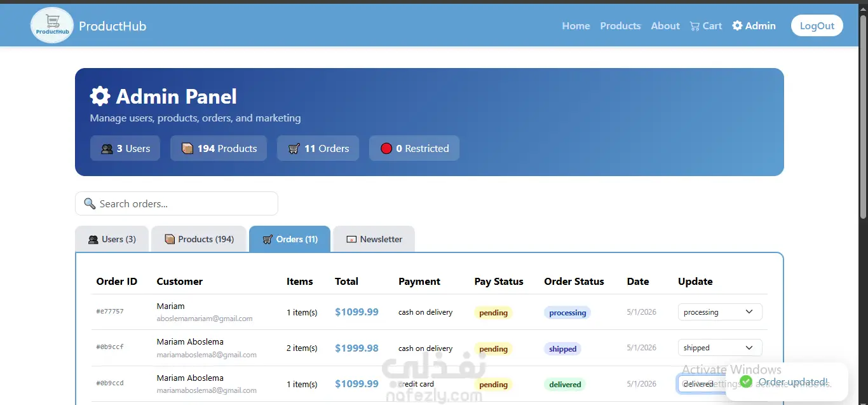Screen dimensions: 868x405
Task: Open the processing status dropdown for order #e77757
Action: tap(720, 312)
